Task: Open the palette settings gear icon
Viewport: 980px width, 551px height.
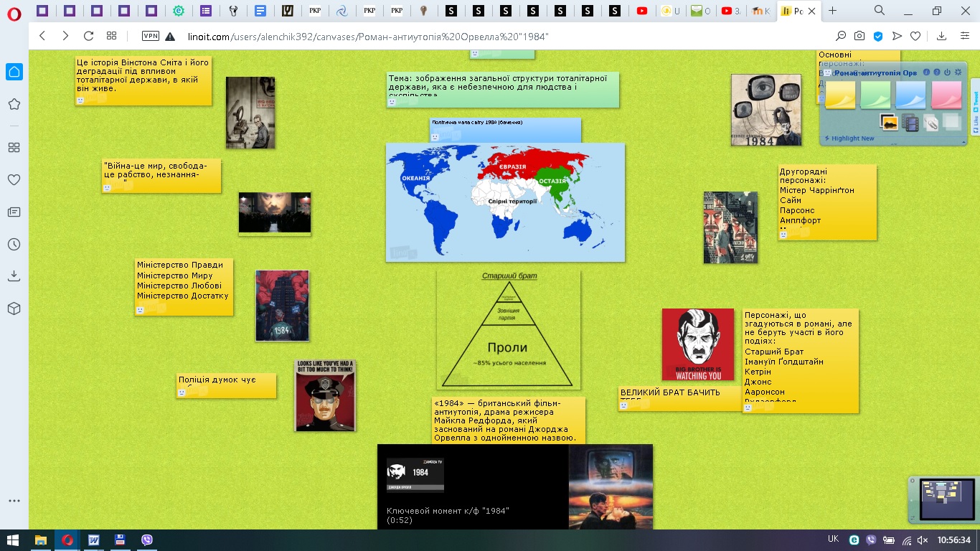Action: point(958,72)
